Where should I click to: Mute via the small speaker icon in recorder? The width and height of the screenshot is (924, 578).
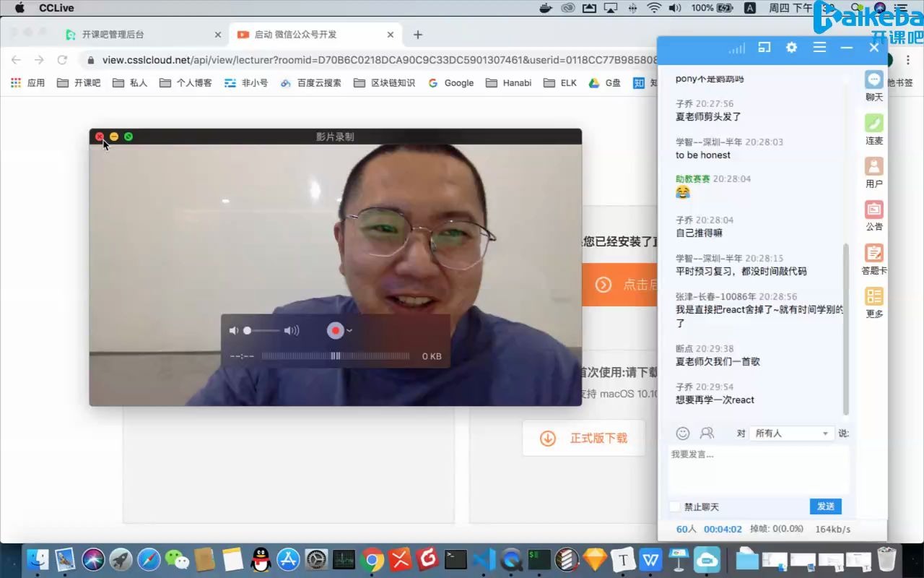[x=234, y=331]
